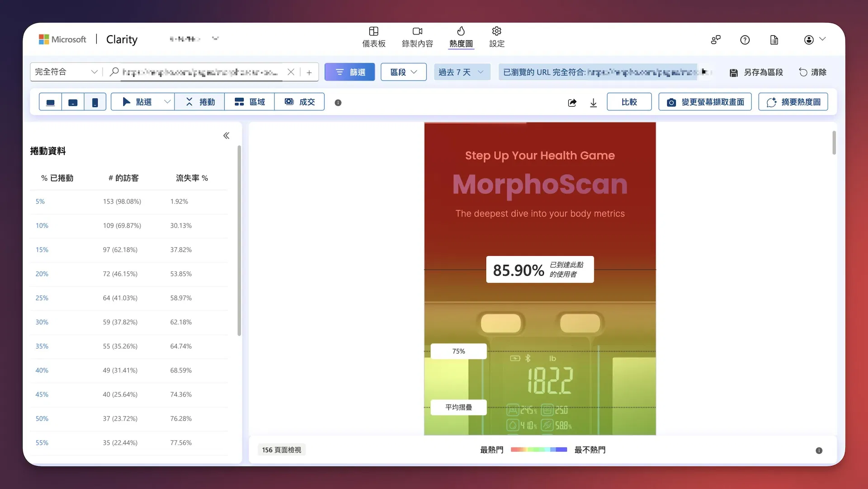Add another URL with the plus icon
The width and height of the screenshot is (868, 489).
pos(309,72)
